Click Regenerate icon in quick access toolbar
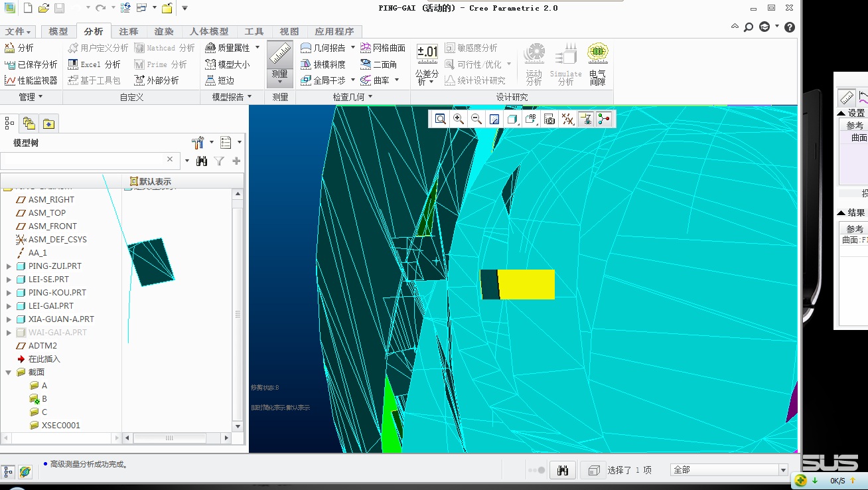This screenshot has width=868, height=490. pyautogui.click(x=125, y=8)
